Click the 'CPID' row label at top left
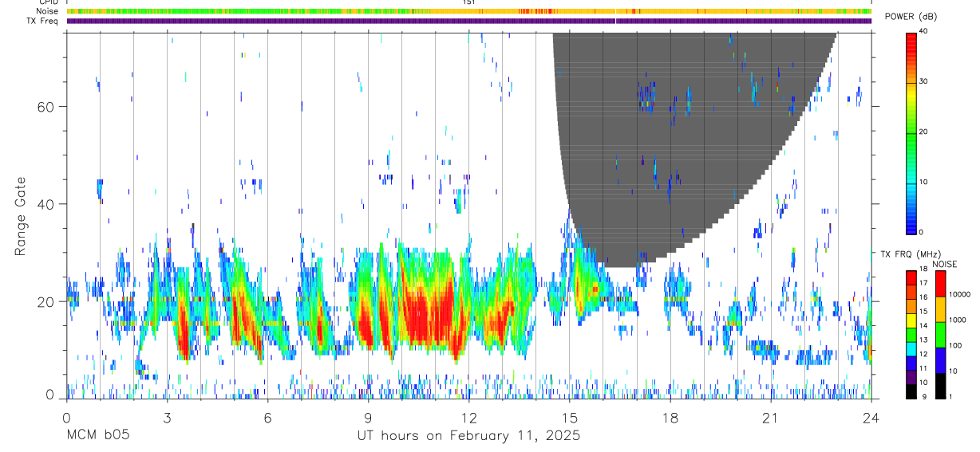Viewport: 980px width, 452px height. coord(49,2)
